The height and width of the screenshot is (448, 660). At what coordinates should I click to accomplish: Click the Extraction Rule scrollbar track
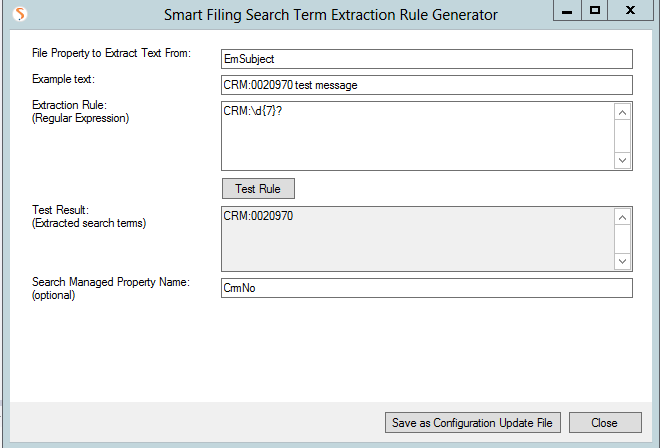(623, 136)
